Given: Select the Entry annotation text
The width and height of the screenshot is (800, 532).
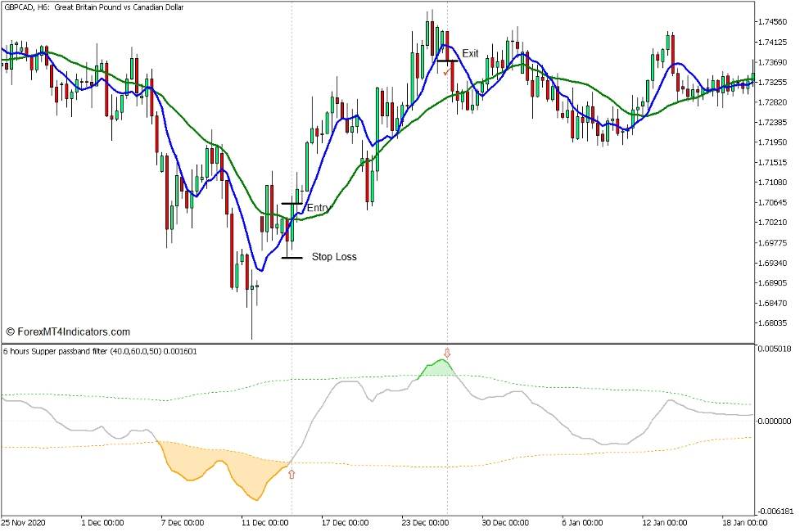Looking at the screenshot, I should tap(319, 208).
